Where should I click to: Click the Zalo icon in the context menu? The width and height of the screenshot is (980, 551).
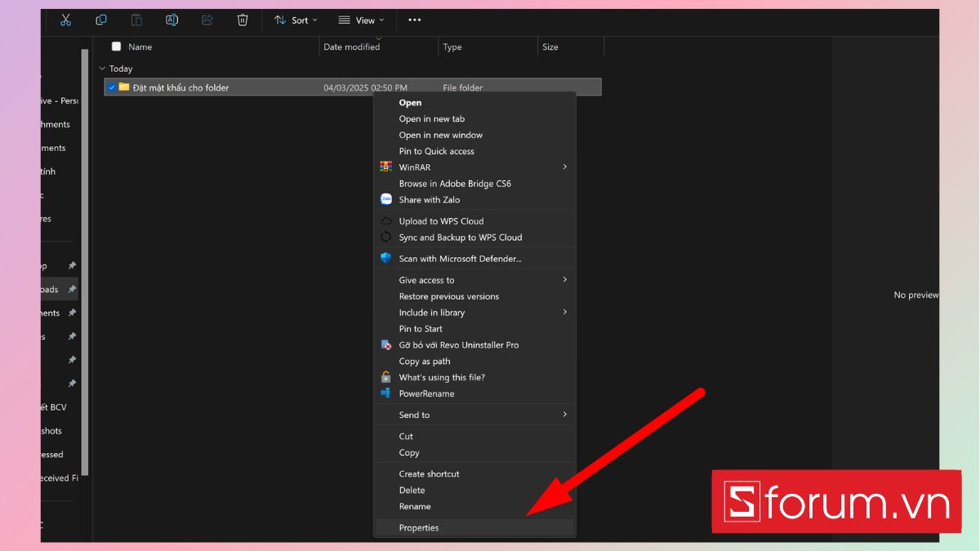coord(386,199)
